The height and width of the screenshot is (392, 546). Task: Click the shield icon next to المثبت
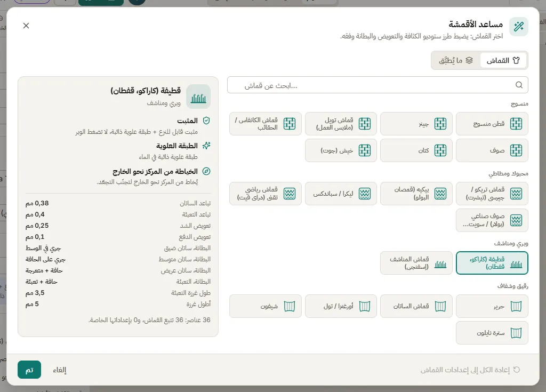(206, 121)
